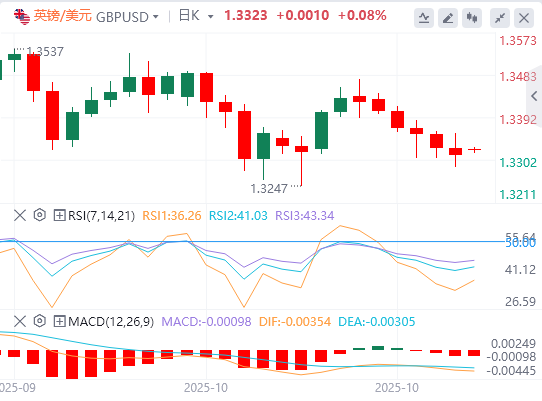The image size is (542, 401).
Task: Toggle RSI2 cyan line legend label
Action: 238,216
